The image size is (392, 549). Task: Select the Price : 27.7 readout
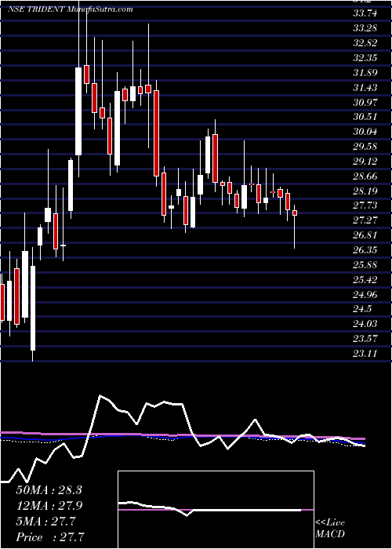(x=50, y=537)
